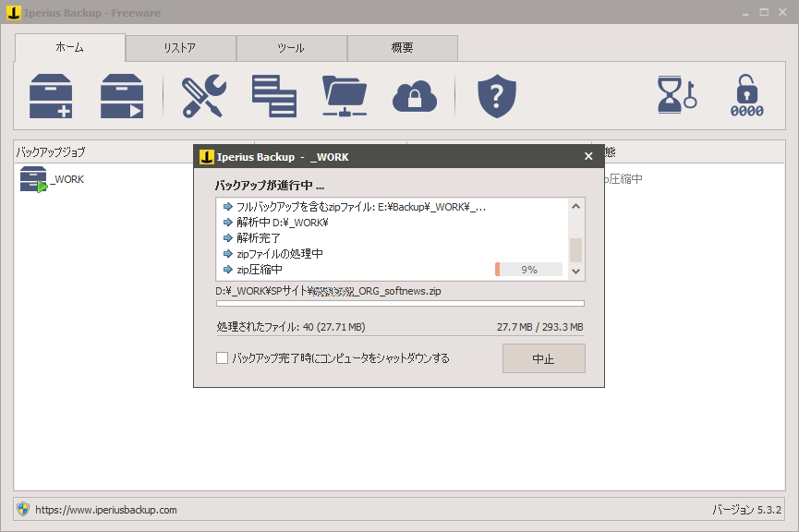Click the 圧縮中 status cell of _WORK

pyautogui.click(x=623, y=179)
